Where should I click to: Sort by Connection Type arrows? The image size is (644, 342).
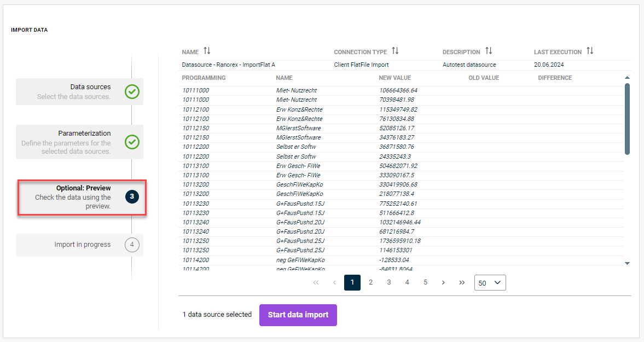pyautogui.click(x=395, y=51)
